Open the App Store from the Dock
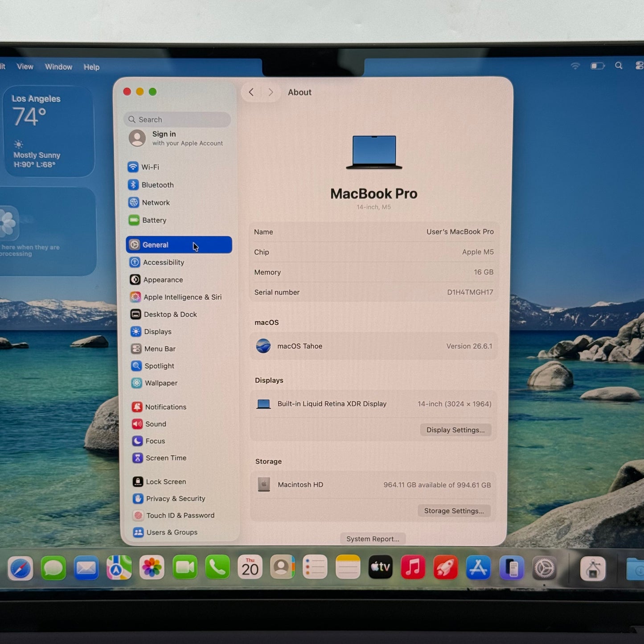Image resolution: width=644 pixels, height=644 pixels. pos(478,568)
